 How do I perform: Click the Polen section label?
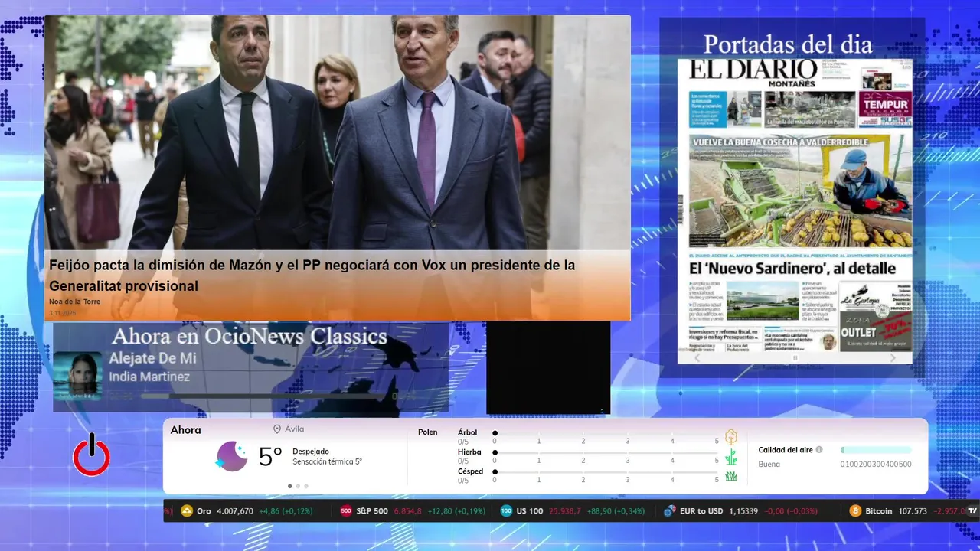pos(428,432)
